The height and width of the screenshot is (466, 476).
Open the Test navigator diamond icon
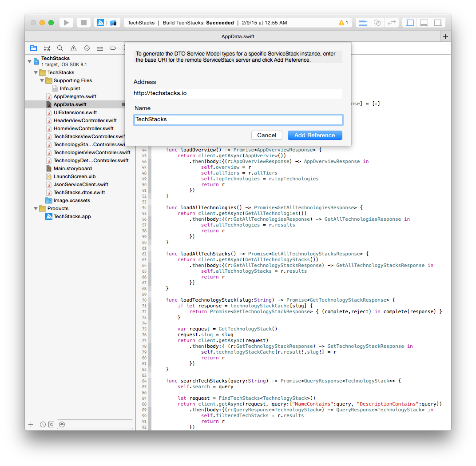pos(87,48)
